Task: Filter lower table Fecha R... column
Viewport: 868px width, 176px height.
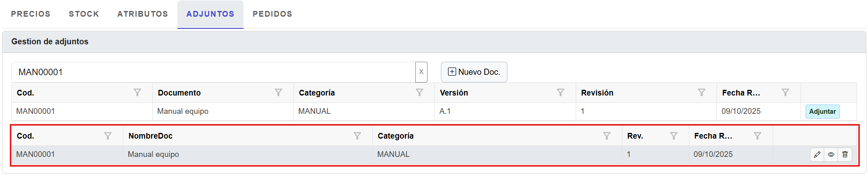Action: (x=757, y=136)
